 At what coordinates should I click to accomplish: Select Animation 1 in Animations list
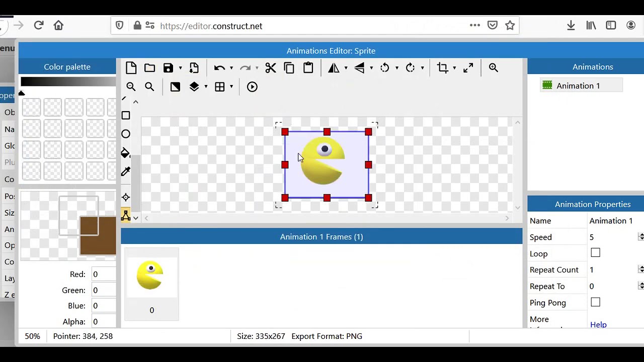click(x=582, y=86)
